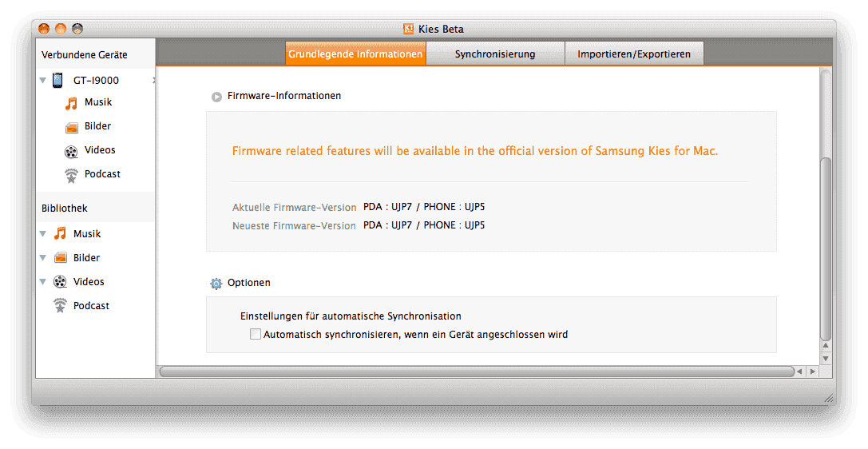The height and width of the screenshot is (449, 868).
Task: Open the device Bilder photo icon
Action: click(71, 127)
